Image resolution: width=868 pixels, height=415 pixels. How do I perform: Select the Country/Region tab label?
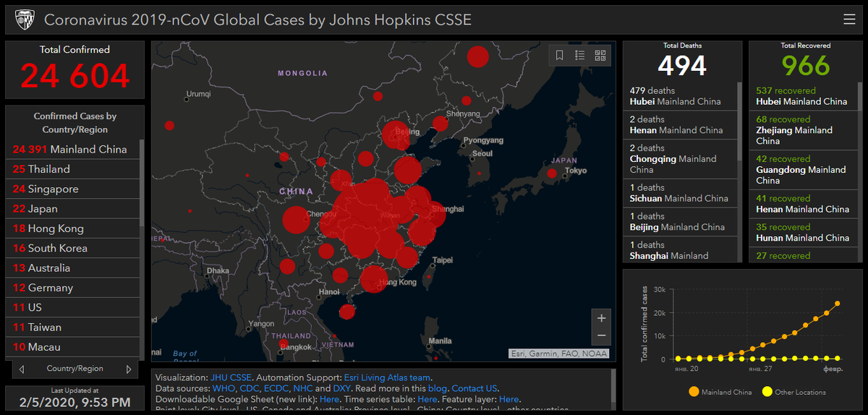coord(75,369)
